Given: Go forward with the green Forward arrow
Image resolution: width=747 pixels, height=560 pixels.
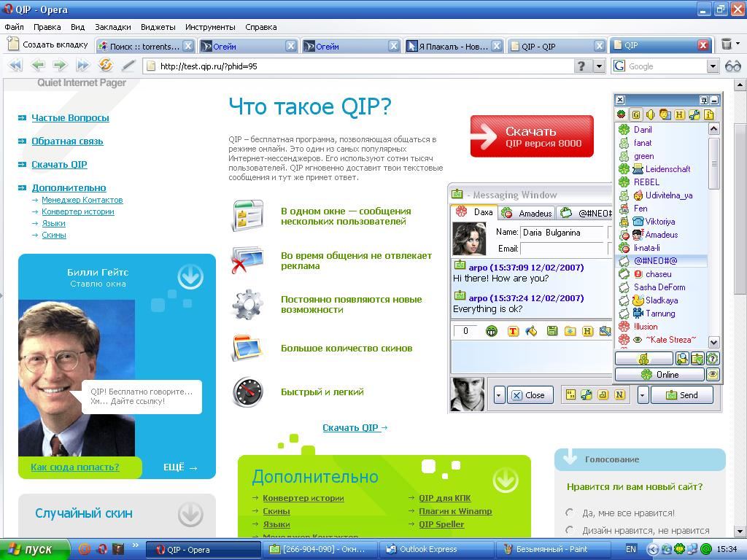Looking at the screenshot, I should [x=60, y=65].
